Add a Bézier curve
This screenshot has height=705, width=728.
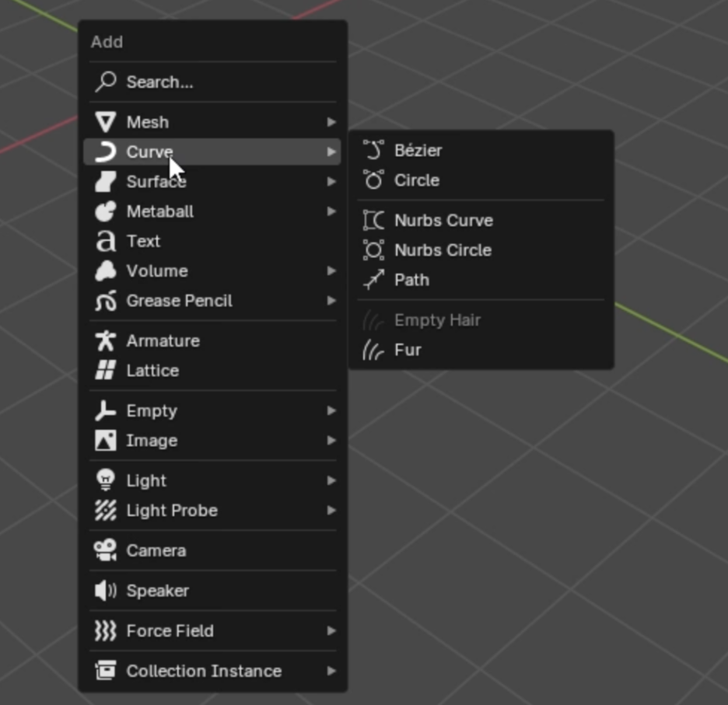481,150
